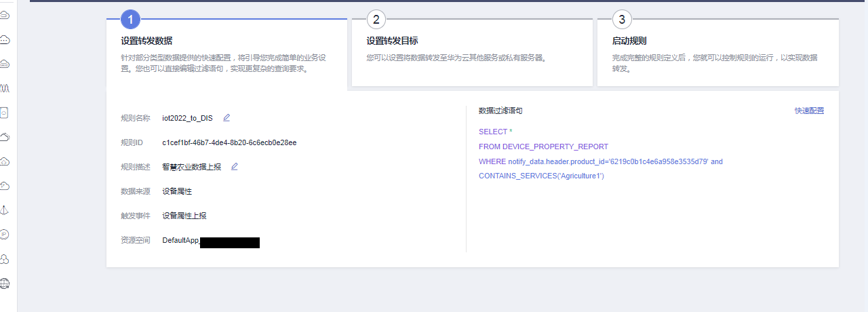Click the 数据来源 label
Image resolution: width=868 pixels, height=312 pixels.
136,191
